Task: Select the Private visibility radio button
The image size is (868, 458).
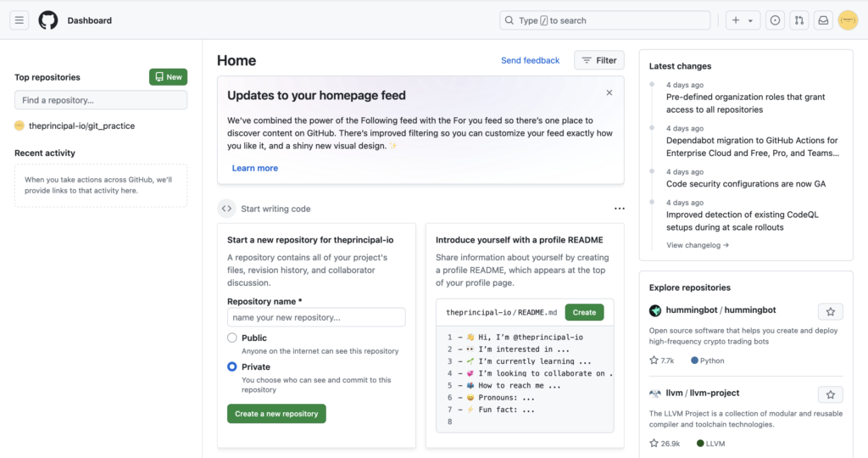Action: (x=232, y=366)
